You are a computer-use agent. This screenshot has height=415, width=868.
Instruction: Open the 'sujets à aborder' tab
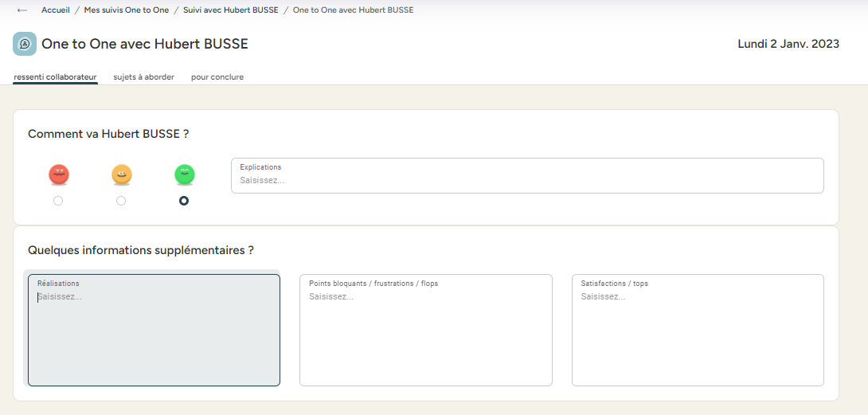[143, 77]
